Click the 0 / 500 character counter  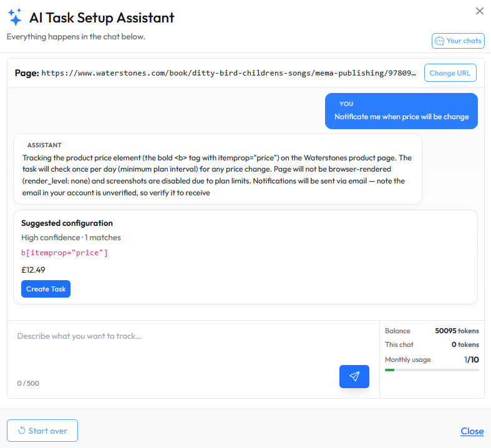[x=28, y=383]
